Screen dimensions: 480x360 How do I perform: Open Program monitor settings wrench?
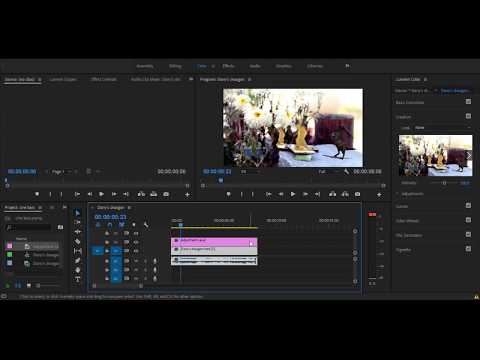[x=347, y=171]
